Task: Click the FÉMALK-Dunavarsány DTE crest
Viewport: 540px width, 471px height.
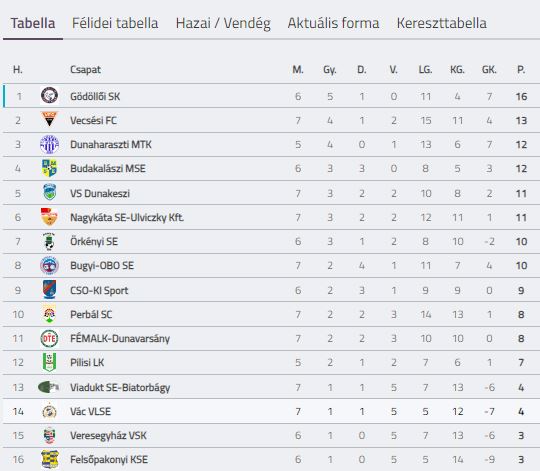Action: 49,338
